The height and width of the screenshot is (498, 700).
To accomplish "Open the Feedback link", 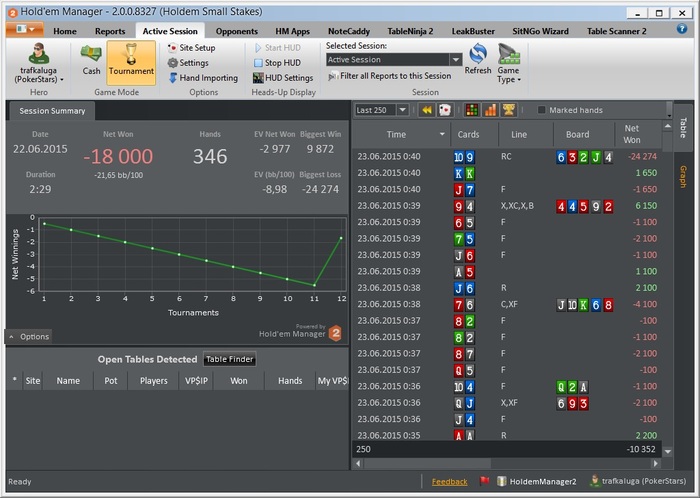I will 449,482.
